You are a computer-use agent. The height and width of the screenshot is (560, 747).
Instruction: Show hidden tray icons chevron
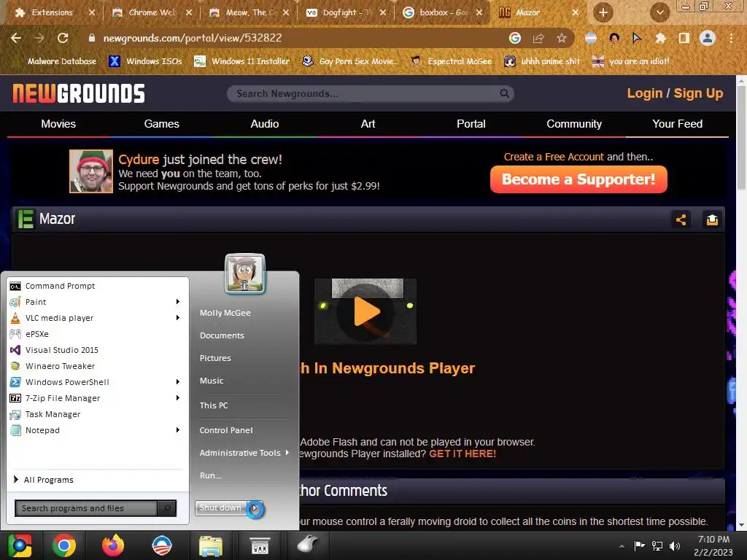pyautogui.click(x=622, y=546)
